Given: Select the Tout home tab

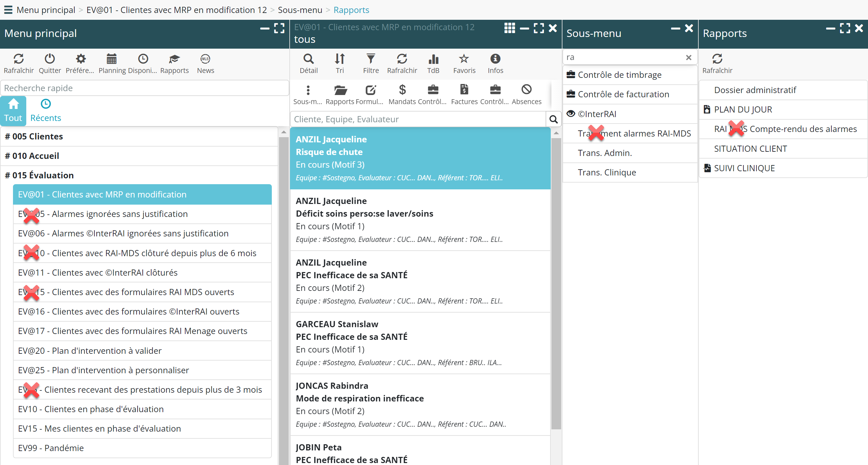Looking at the screenshot, I should [13, 111].
